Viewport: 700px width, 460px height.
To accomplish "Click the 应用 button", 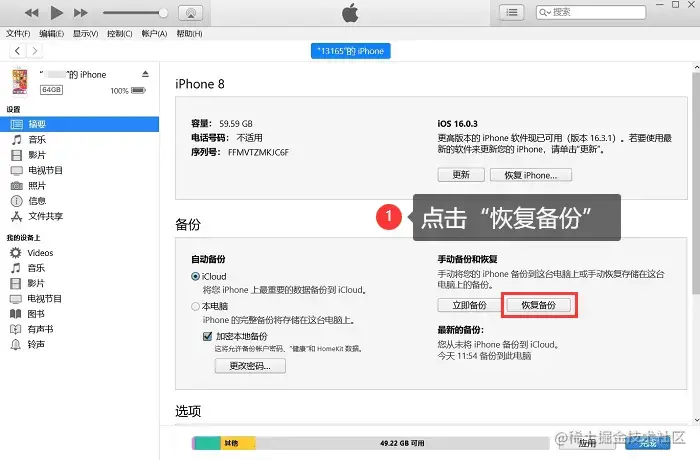I will (x=587, y=443).
